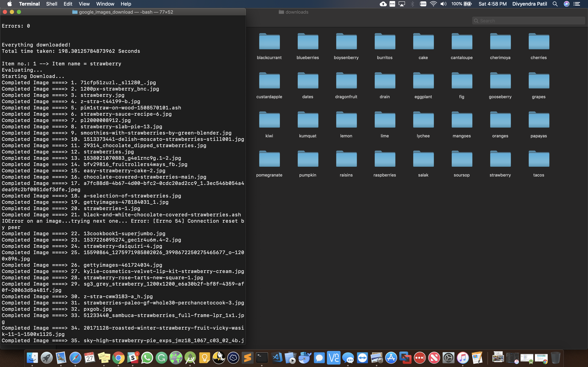Click the Spotlight search magnifier icon
588x367 pixels.
[x=555, y=4]
